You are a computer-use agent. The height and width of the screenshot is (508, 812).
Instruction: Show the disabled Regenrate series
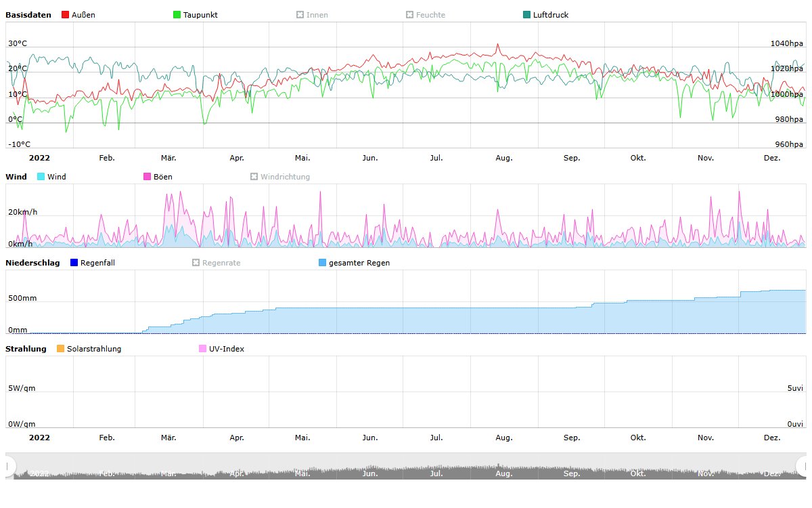coord(221,263)
